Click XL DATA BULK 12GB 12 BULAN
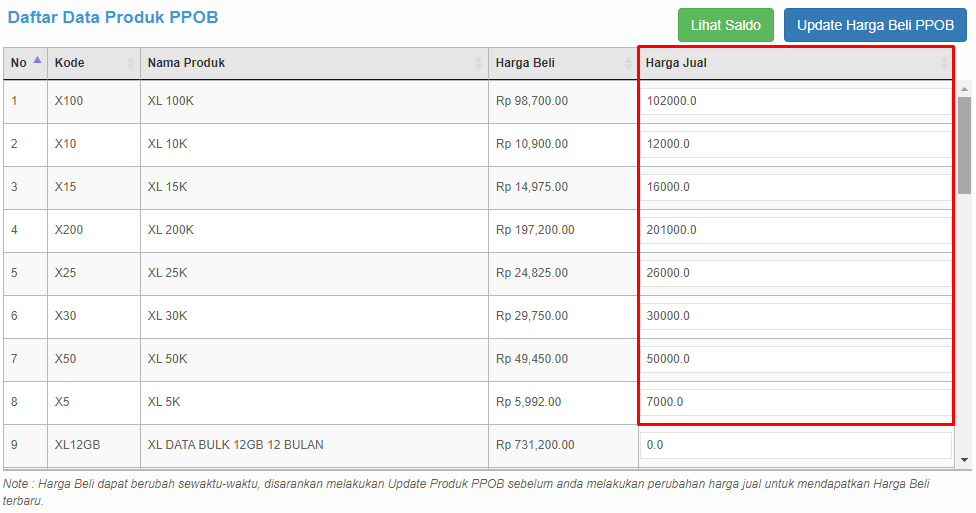 tap(235, 445)
